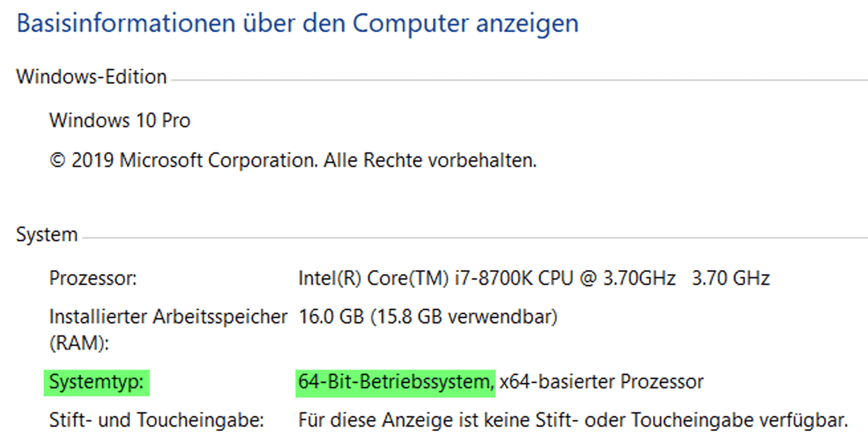
Task: Click the standalone "3.70 GHz" value at line end
Action: coord(731,278)
